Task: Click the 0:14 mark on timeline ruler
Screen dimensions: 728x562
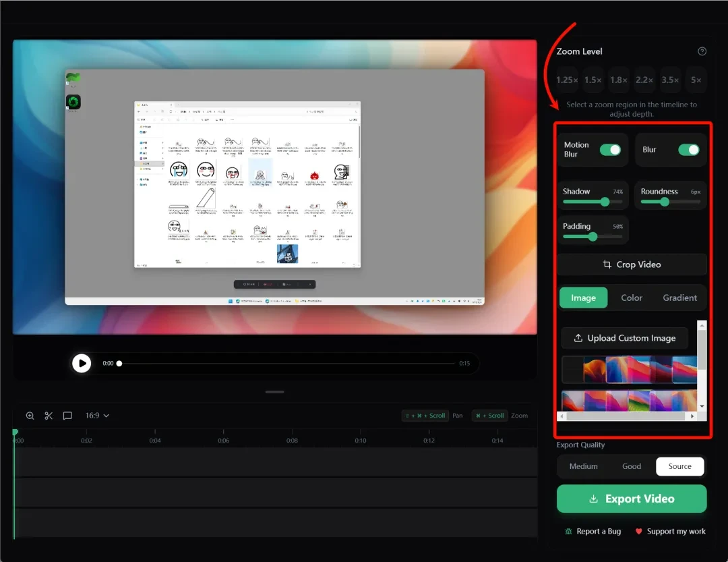Action: tap(497, 440)
